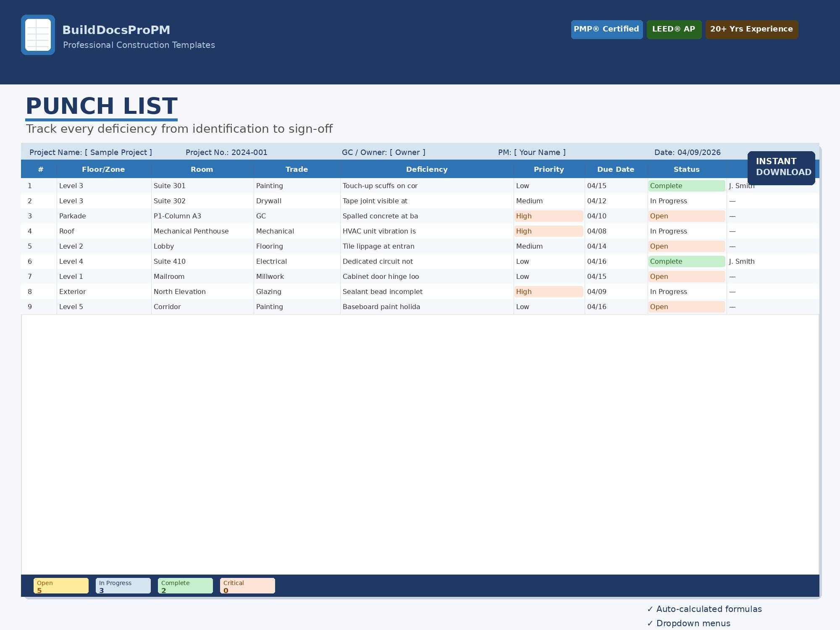Click the Room column header
The image size is (840, 630).
click(x=202, y=169)
